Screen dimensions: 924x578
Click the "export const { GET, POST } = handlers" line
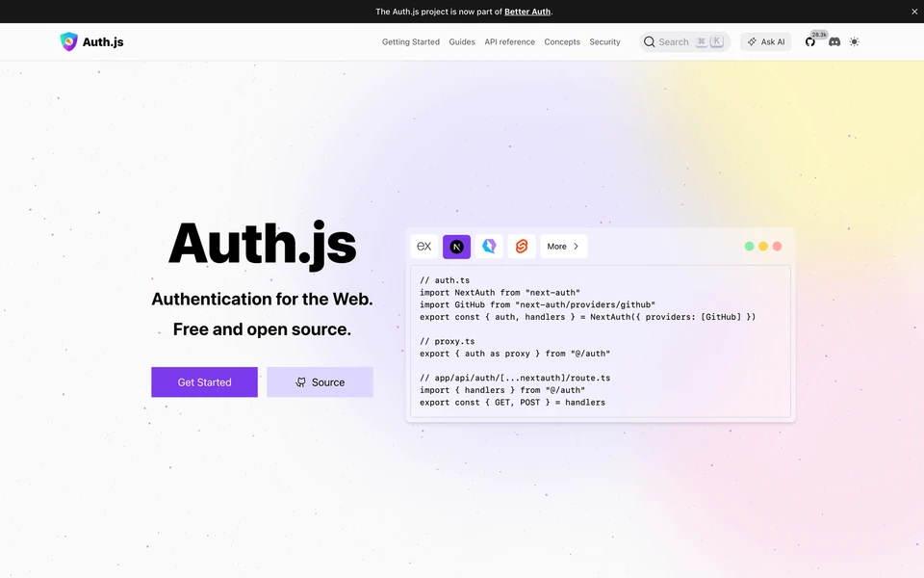click(513, 403)
